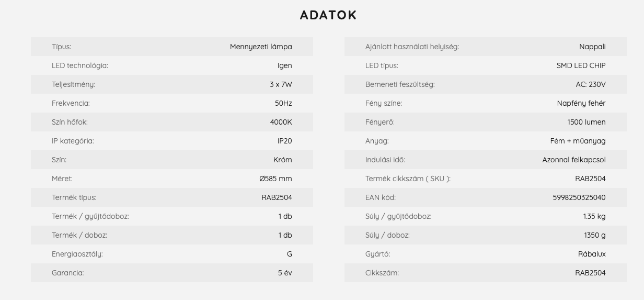Select the Fény színe value Napfény fehér

(x=581, y=103)
